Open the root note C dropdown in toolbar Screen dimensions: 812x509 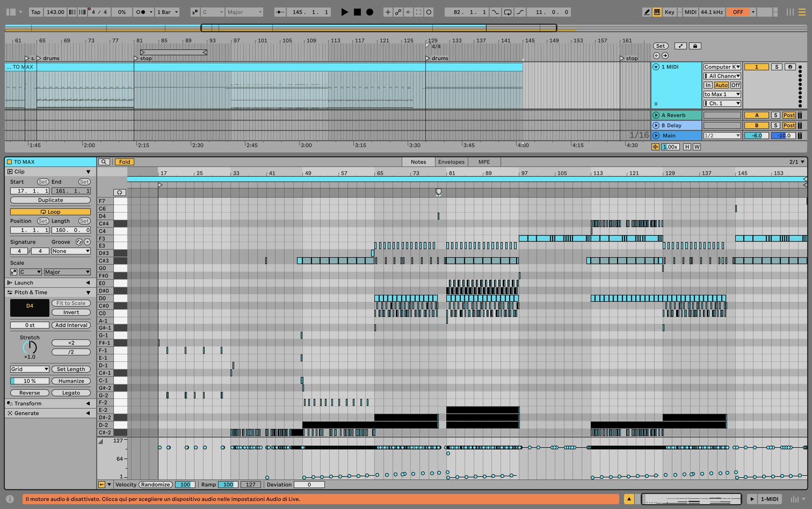[212, 12]
